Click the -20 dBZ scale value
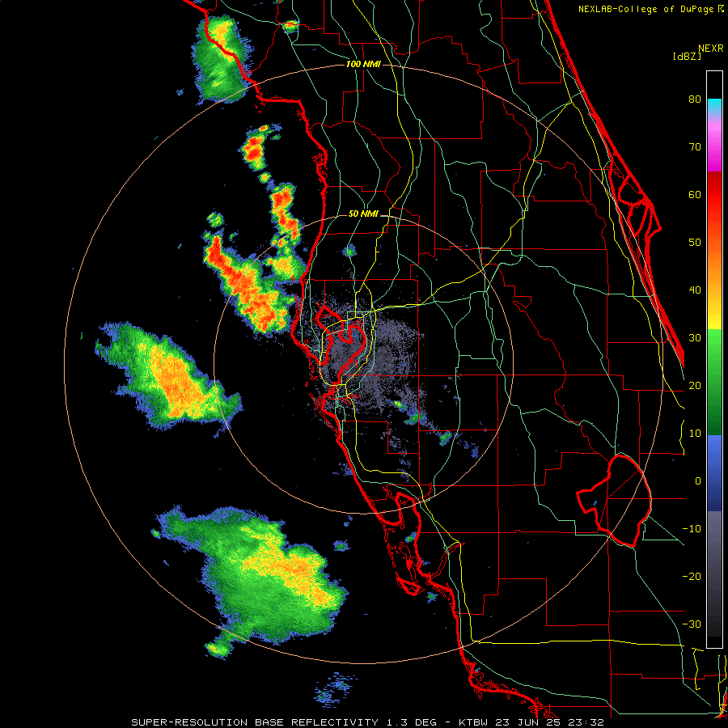Viewport: 728px width, 728px height. point(692,576)
